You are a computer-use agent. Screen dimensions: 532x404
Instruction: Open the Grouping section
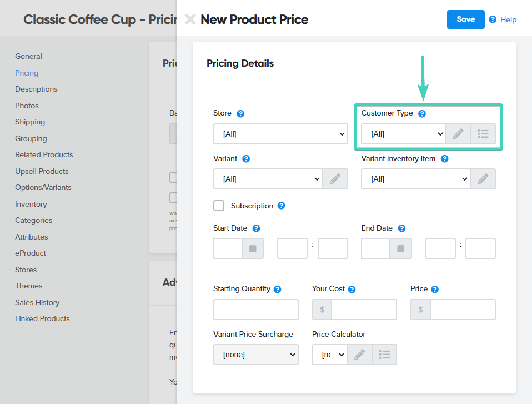tap(31, 138)
